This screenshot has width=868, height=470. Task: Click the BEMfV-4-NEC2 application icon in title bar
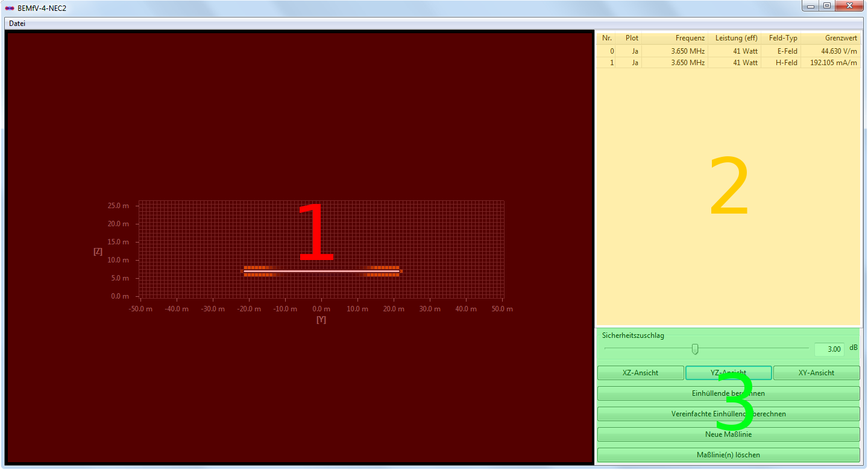pos(9,8)
